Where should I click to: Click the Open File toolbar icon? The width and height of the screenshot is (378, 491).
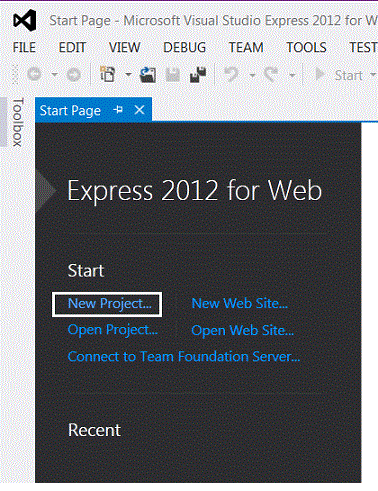[x=148, y=74]
